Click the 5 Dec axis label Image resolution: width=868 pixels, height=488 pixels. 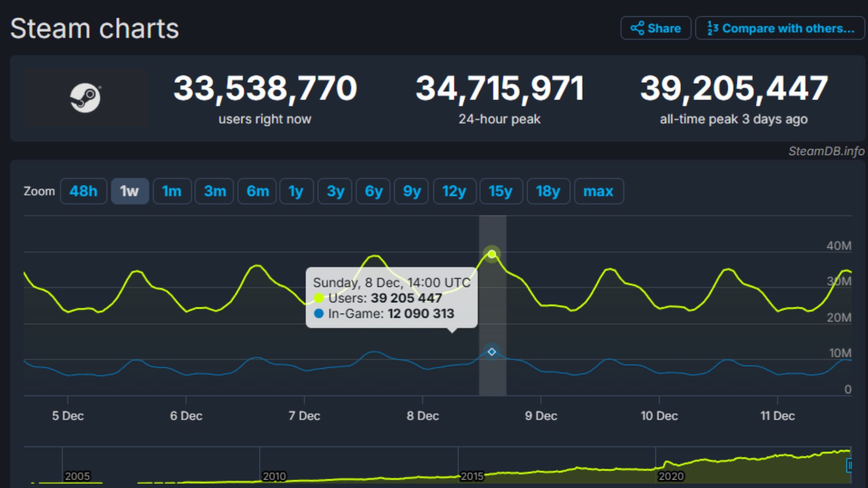coord(68,416)
